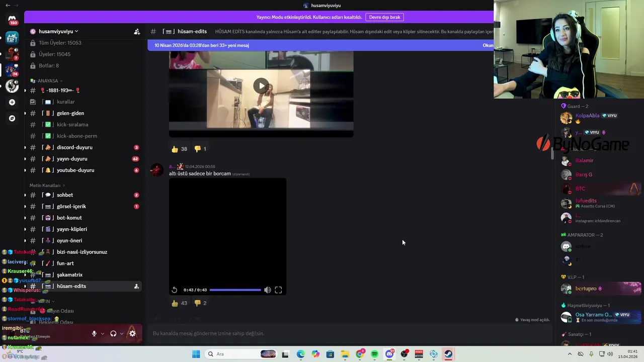644x362 pixels.
Task: Open File Explorer from the taskbar
Action: tap(345, 354)
